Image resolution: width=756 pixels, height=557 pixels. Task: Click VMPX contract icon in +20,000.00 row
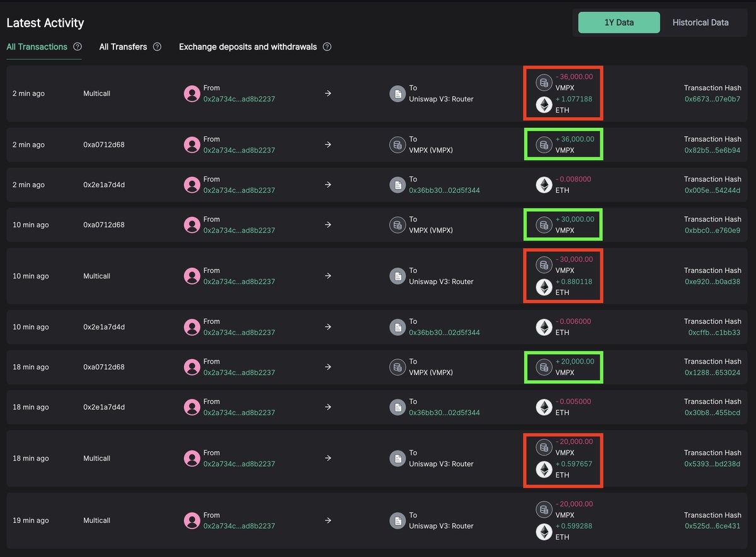[398, 367]
